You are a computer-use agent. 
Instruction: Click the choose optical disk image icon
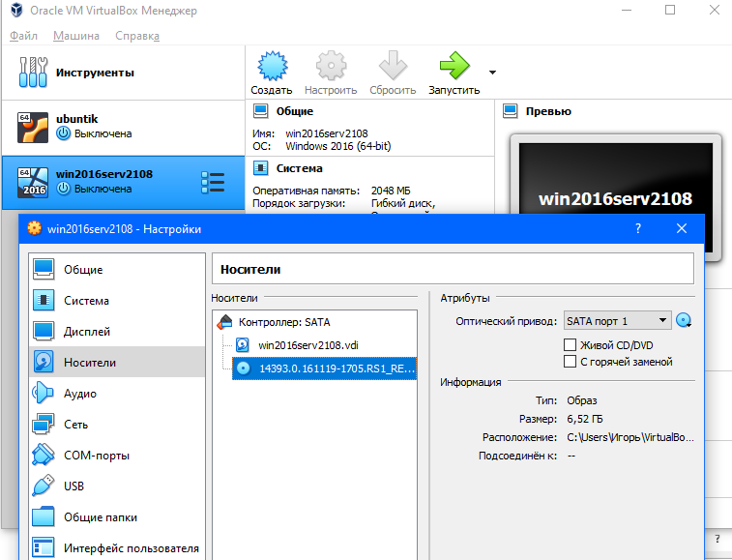pos(684,321)
